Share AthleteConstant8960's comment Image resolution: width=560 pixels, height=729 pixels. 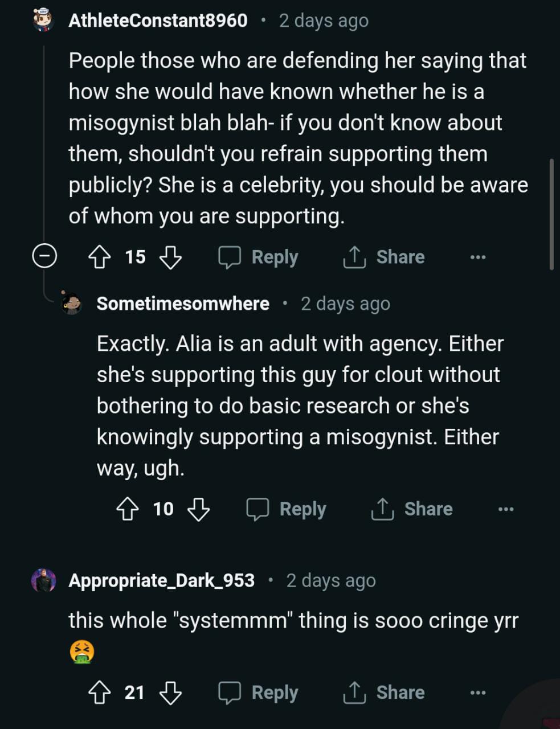click(x=384, y=257)
